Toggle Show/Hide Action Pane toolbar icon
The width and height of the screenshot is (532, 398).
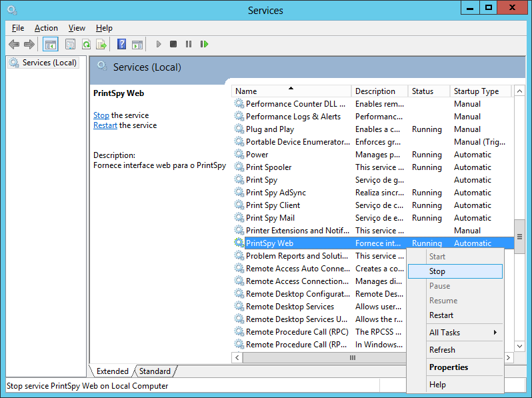137,44
